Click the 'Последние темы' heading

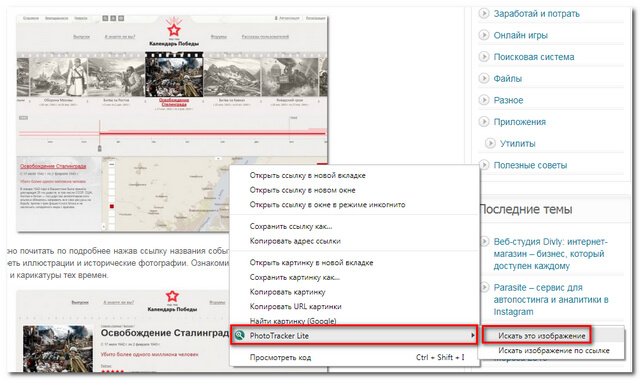526,210
